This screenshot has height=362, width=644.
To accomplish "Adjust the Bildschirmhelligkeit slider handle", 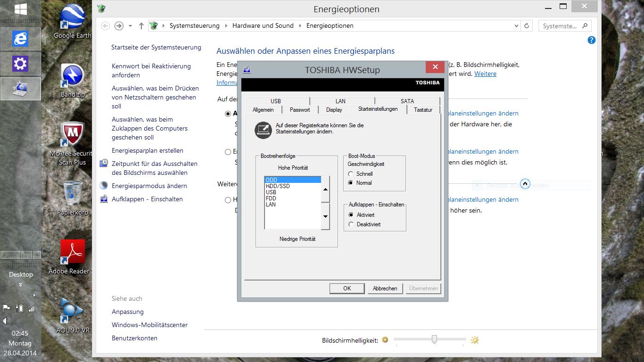I will point(434,339).
